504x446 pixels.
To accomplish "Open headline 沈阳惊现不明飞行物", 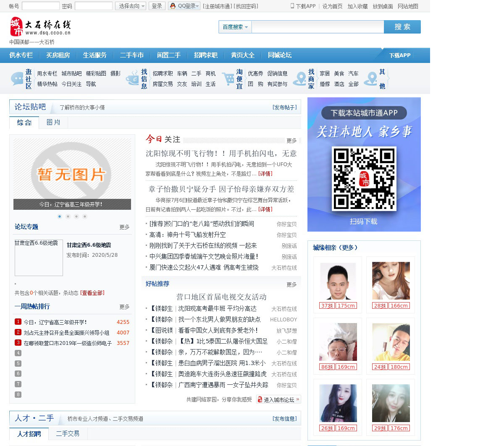I will pyautogui.click(x=221, y=154).
